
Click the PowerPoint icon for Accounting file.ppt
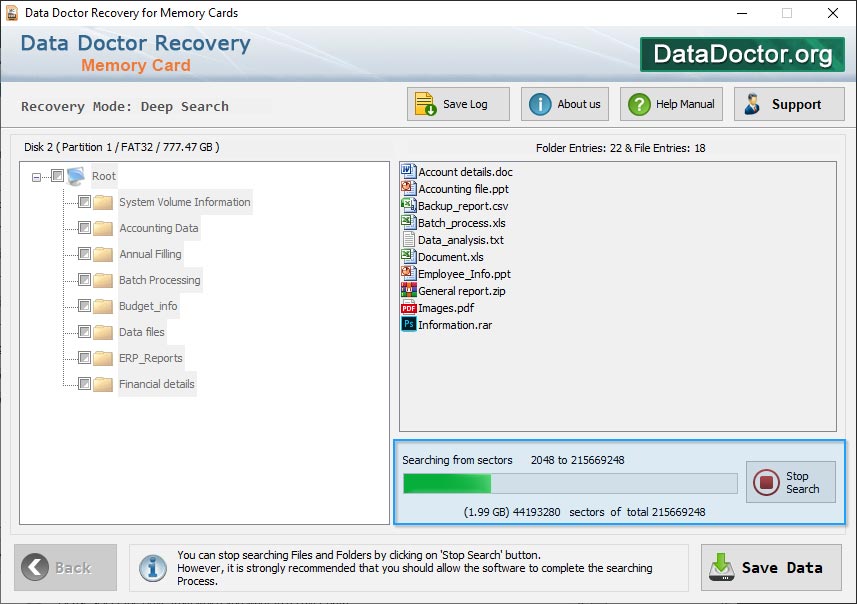(x=408, y=189)
